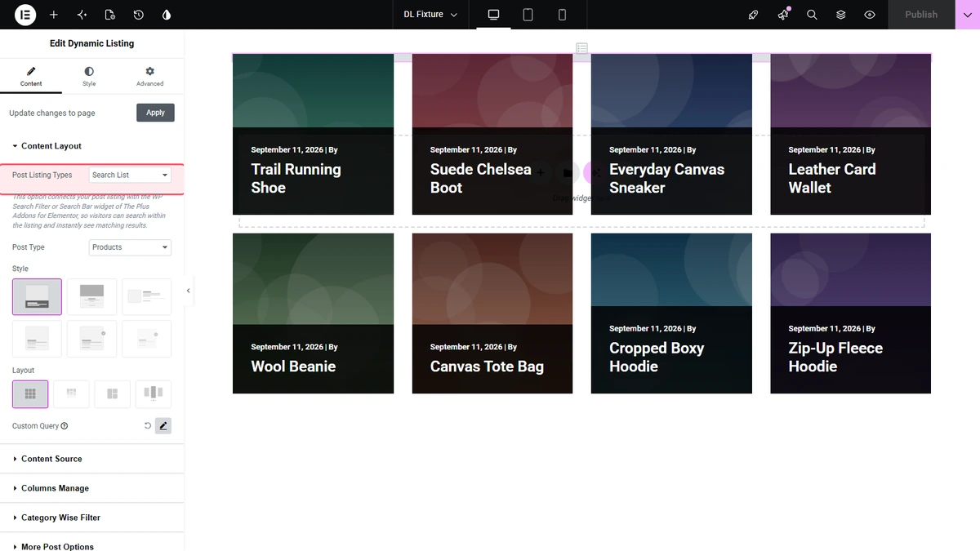Expand the Category Wise Filter section

tap(92, 518)
